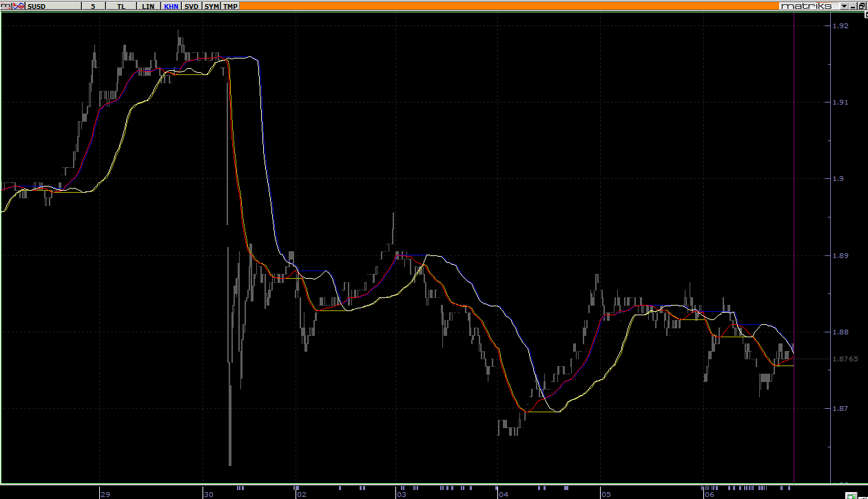Toggle the KHN button
Screen dimensions: 868x499
pos(171,6)
